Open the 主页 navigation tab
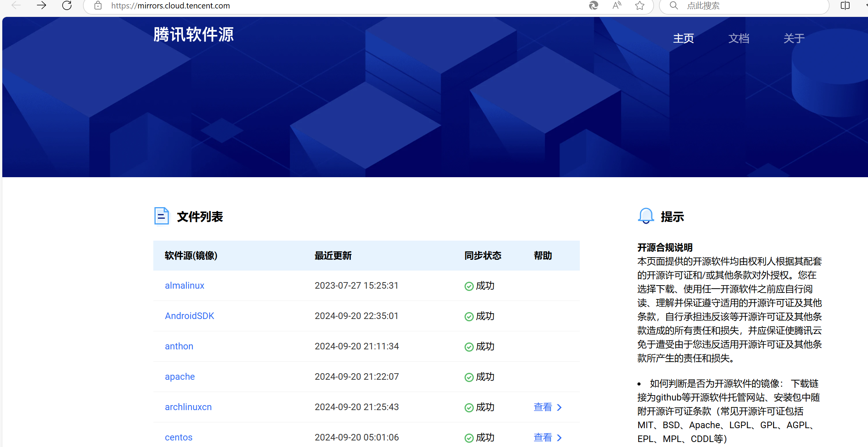This screenshot has height=447, width=868. 684,38
